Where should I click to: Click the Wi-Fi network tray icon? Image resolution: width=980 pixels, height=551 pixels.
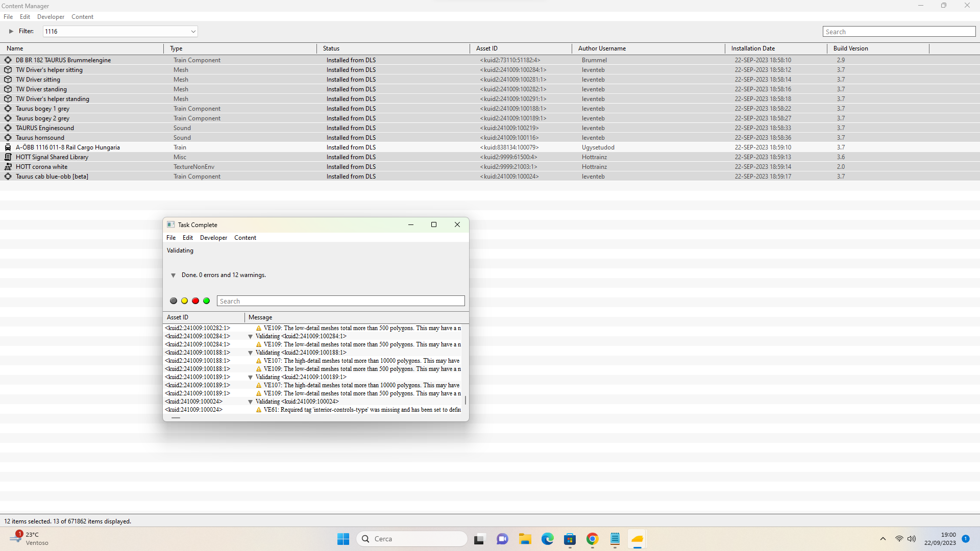click(x=899, y=539)
